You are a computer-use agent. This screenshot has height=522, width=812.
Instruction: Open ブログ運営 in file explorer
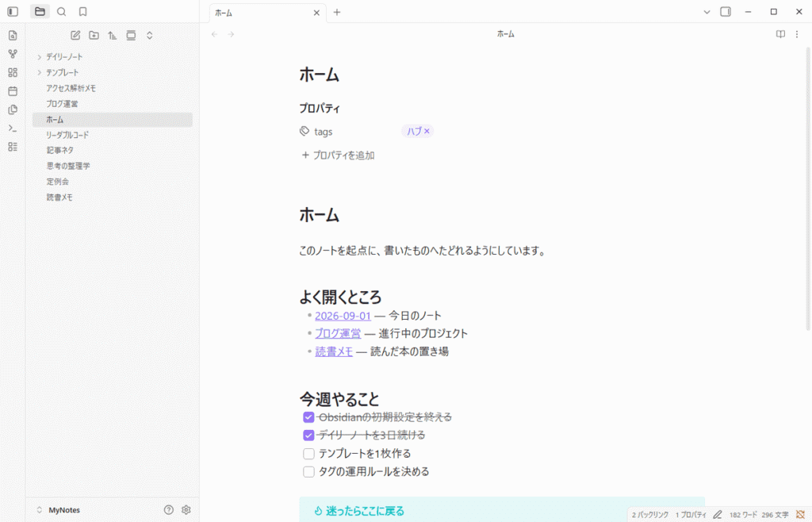[113, 104]
